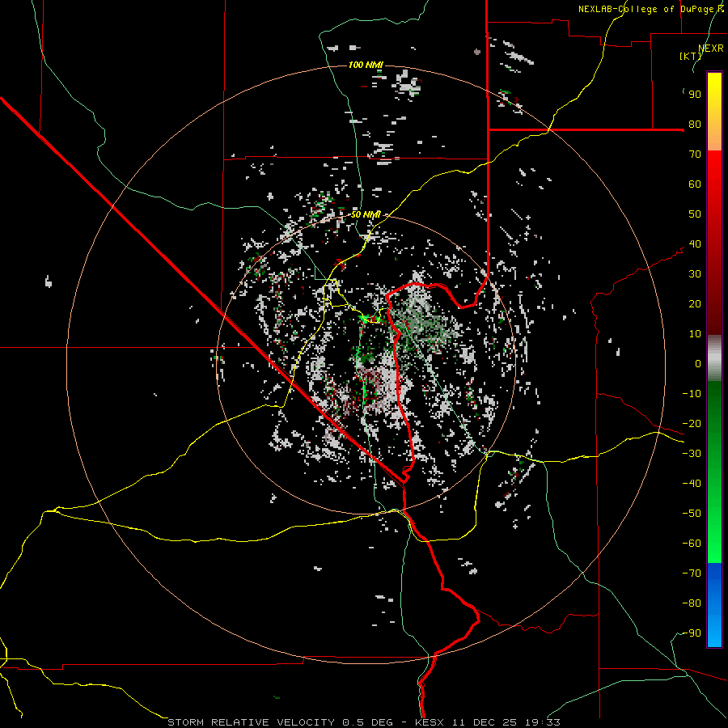Select the 90 value on velocity scale
Screen dimensions: 728x728
pos(695,95)
